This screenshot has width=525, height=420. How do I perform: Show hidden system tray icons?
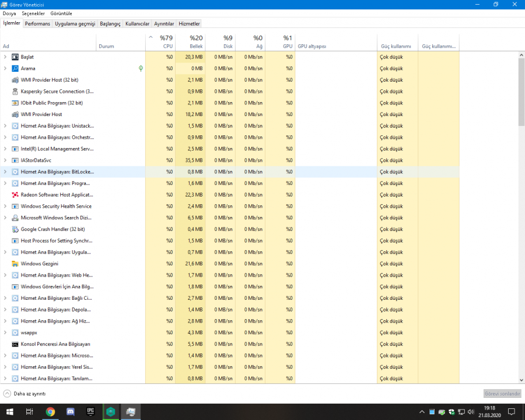pyautogui.click(x=421, y=412)
